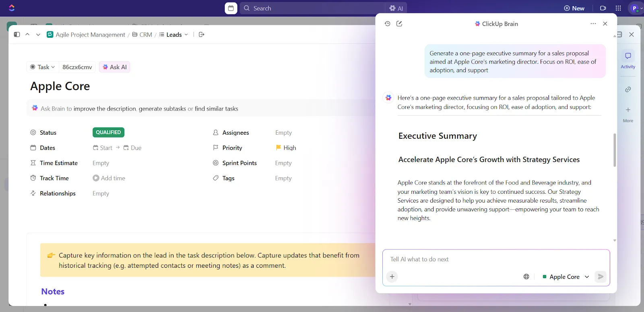Click the Notes heading

tap(53, 291)
